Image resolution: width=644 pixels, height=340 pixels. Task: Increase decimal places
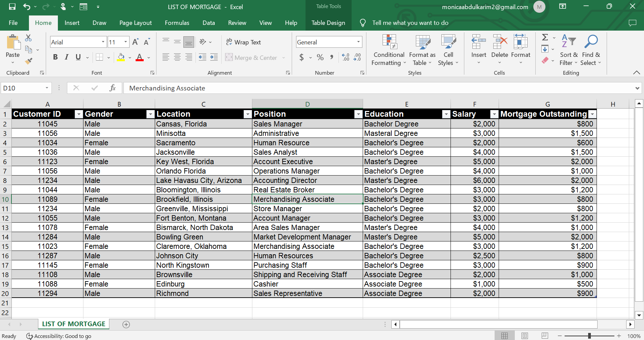click(x=346, y=58)
